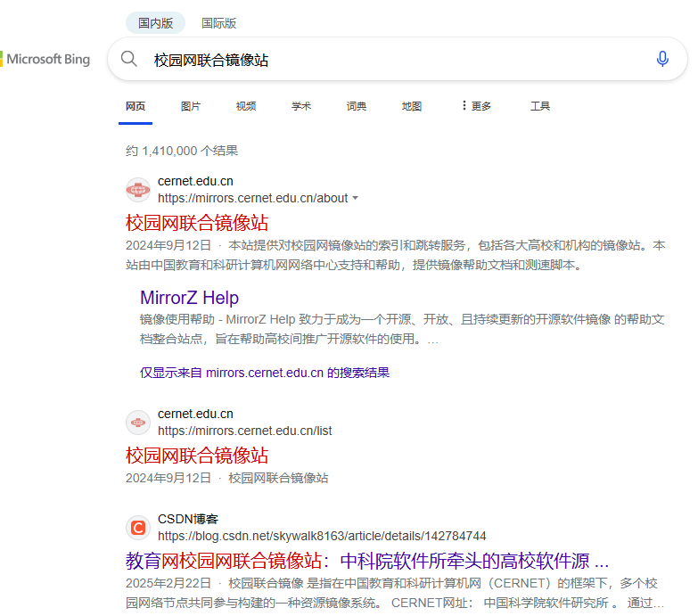Viewport: 698px width, 616px height.
Task: Expand the dropdown arrow beside mirrors.cernet.edu.cn/about
Action: point(355,198)
